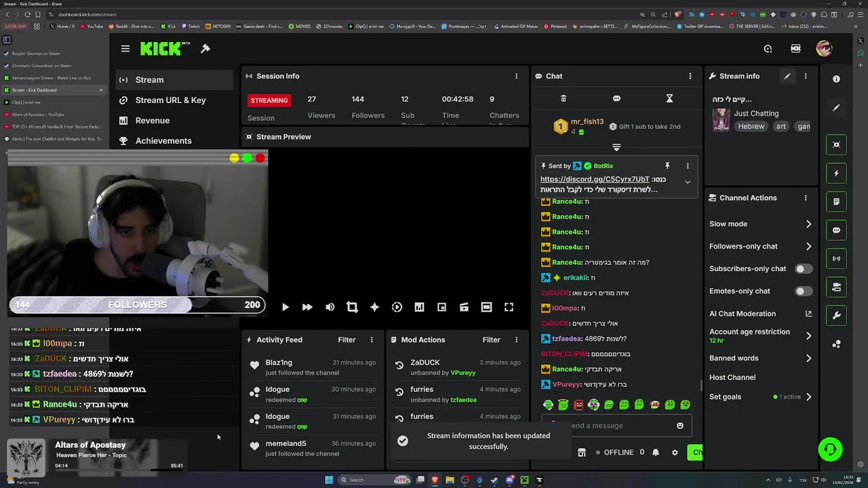Expand the pinned BotRix message chevron
868x488 pixels.
coord(688,182)
